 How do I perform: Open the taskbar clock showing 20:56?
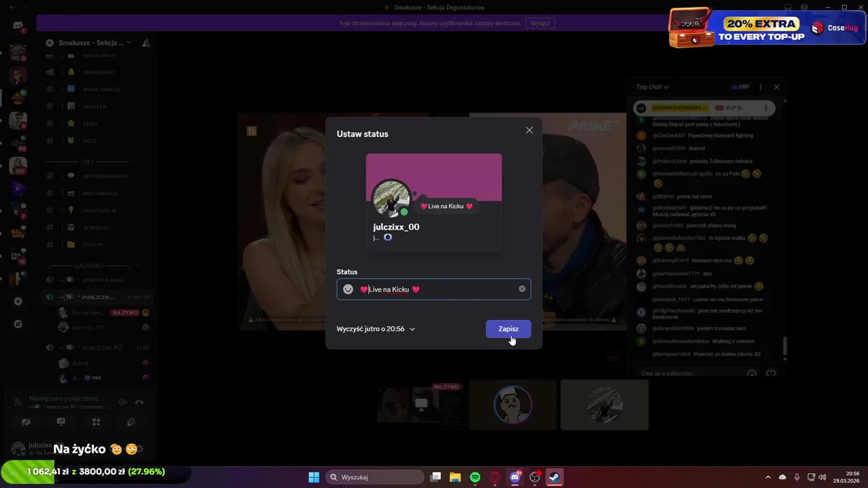point(847,477)
